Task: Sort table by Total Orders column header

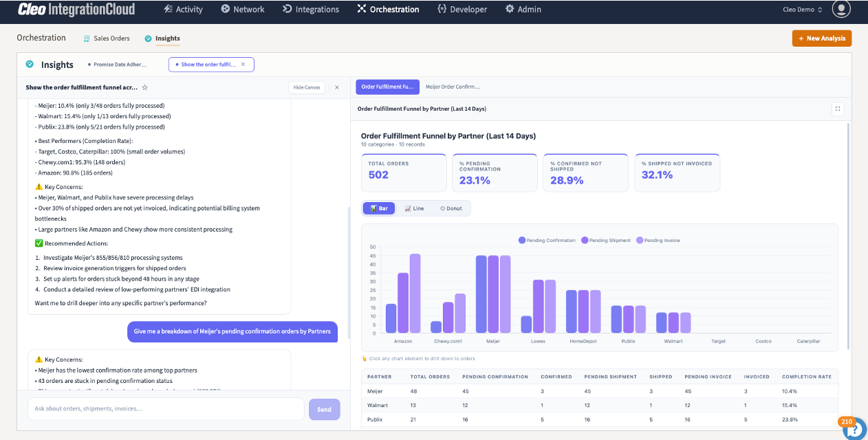Action: coord(430,377)
